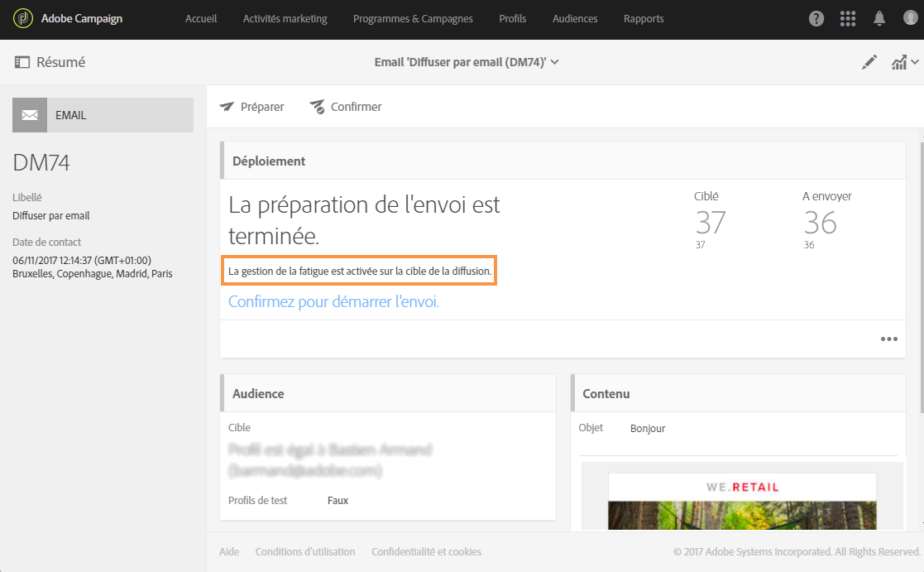
Task: Click the Ciblé count 37
Action: click(710, 223)
